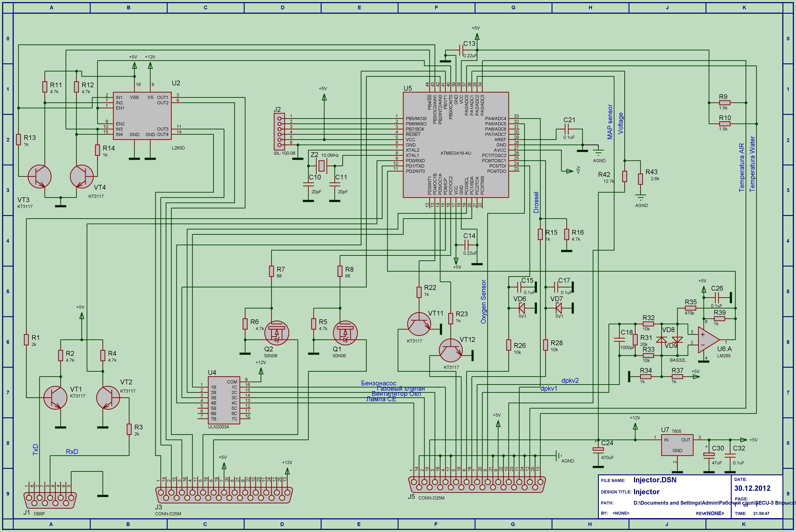Click the Injector.DSN file name text

click(x=655, y=480)
